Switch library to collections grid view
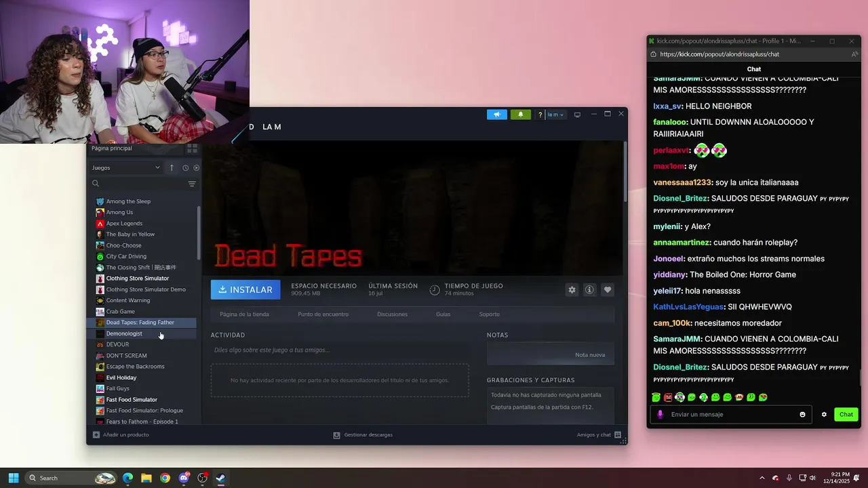 [x=192, y=148]
